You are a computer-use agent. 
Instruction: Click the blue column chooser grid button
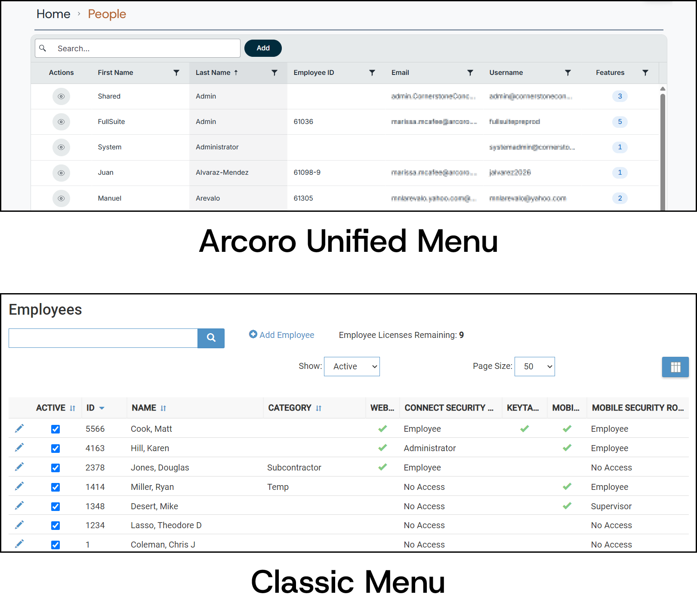click(675, 367)
